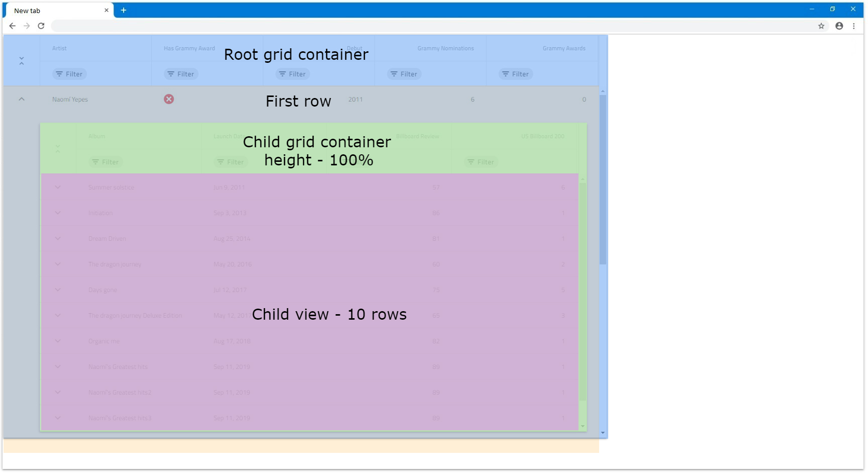Expand the Summer solstice album row
Viewport: 868px width, 473px height.
pos(58,187)
